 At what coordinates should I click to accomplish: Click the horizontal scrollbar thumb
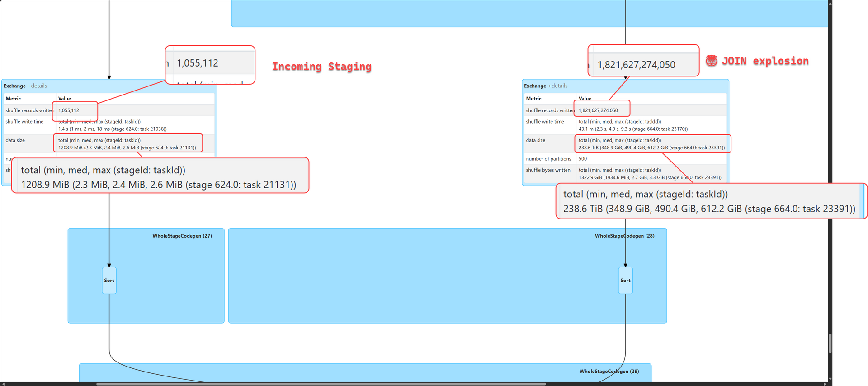pyautogui.click(x=321, y=384)
